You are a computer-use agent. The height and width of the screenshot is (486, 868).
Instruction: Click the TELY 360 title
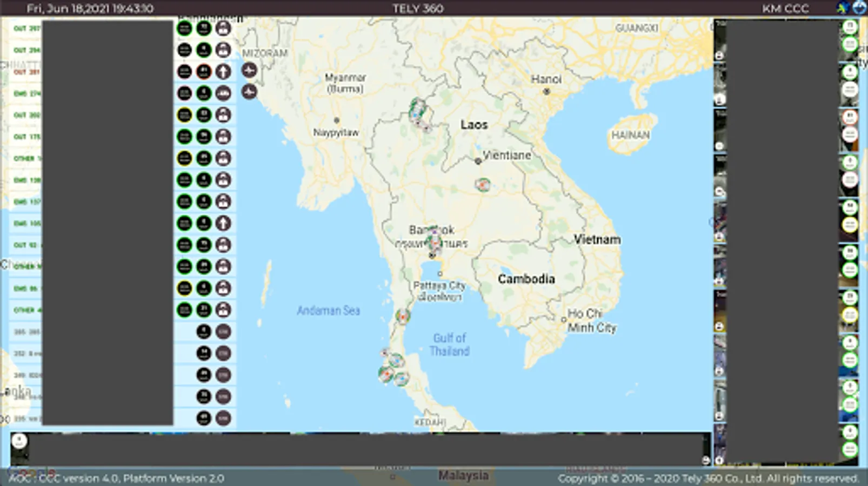coord(418,8)
